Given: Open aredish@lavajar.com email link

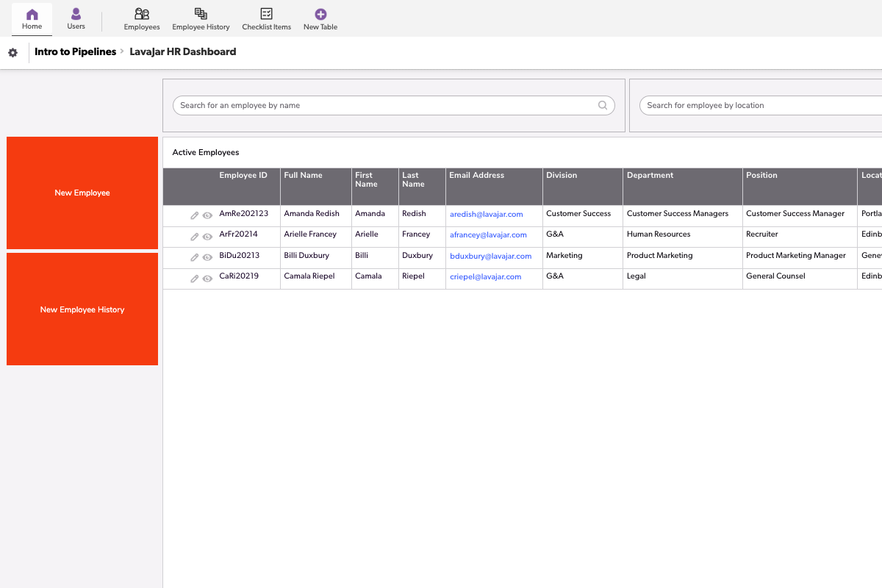Looking at the screenshot, I should [486, 215].
